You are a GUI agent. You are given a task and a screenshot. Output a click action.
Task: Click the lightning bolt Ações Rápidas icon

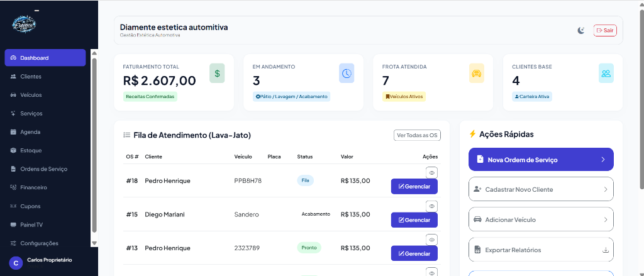click(x=472, y=134)
